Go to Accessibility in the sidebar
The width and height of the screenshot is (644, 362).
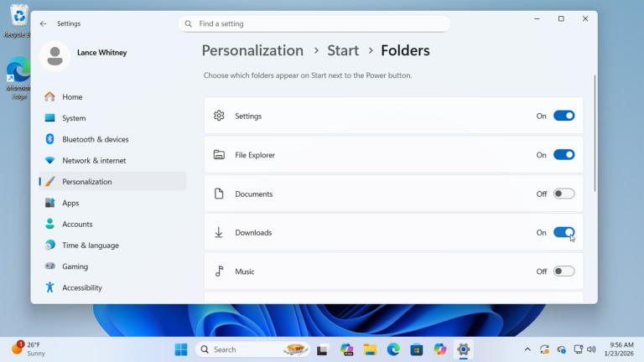82,287
